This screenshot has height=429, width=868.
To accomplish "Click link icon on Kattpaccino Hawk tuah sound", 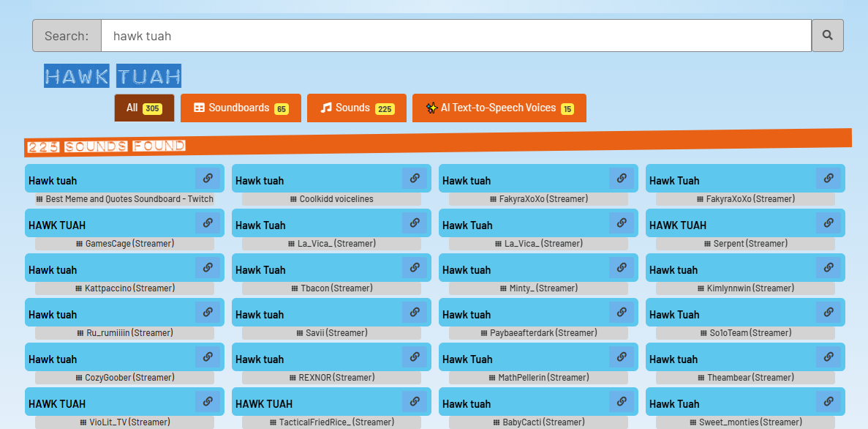I will click(208, 268).
